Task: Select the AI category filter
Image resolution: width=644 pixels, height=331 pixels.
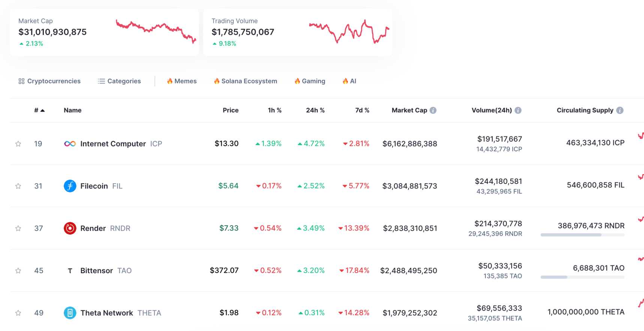Action: pyautogui.click(x=350, y=81)
